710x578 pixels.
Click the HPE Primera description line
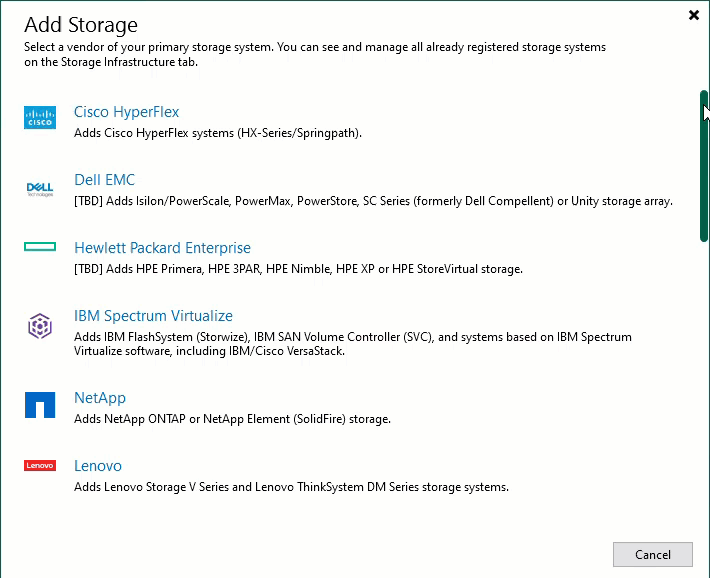[298, 269]
